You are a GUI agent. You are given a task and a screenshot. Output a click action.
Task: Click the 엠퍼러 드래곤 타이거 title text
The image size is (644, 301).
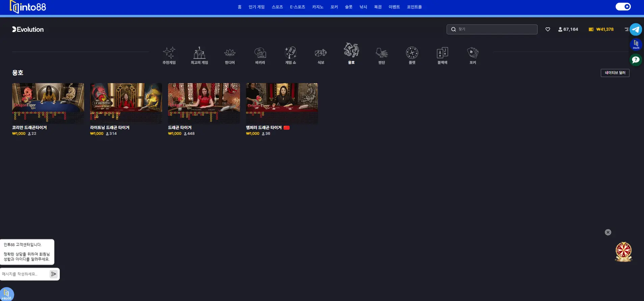[264, 128]
